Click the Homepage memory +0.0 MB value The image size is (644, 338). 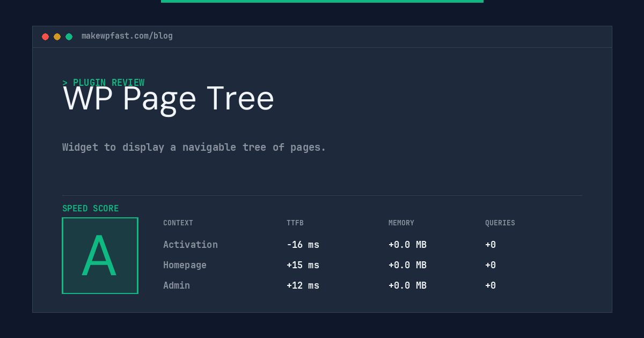(x=407, y=265)
